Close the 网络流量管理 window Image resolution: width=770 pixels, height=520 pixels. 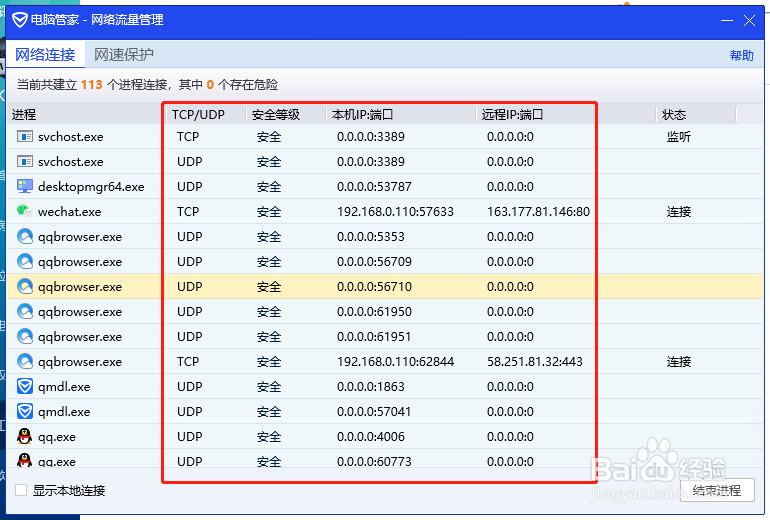(749, 21)
